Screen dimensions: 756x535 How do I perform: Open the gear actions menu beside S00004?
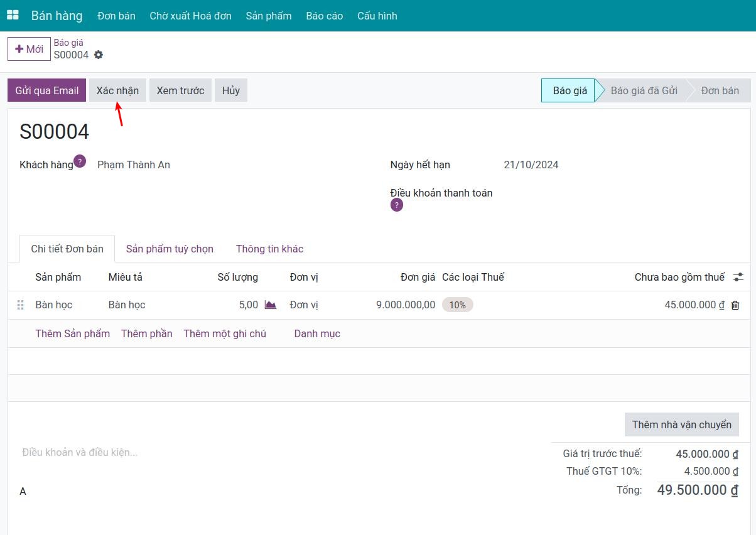tap(99, 55)
